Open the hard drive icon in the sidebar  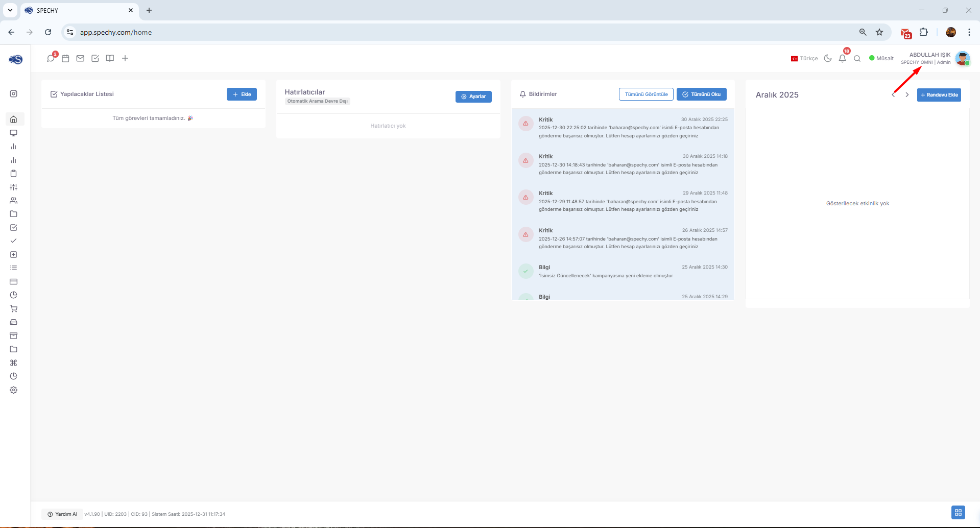(x=14, y=322)
